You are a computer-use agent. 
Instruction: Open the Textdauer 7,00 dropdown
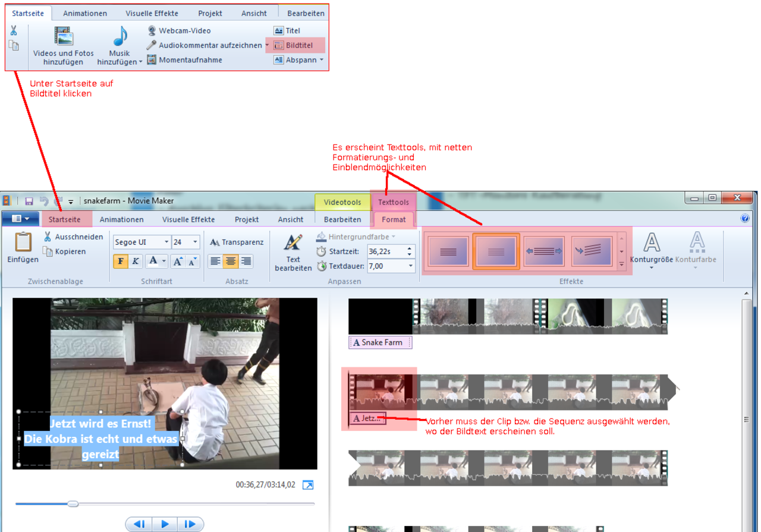pos(410,266)
